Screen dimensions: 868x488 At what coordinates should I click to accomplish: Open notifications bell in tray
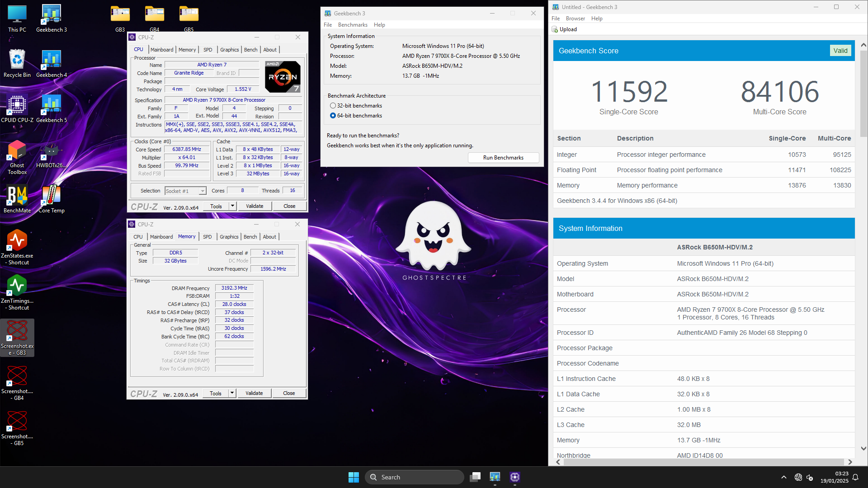pyautogui.click(x=855, y=477)
